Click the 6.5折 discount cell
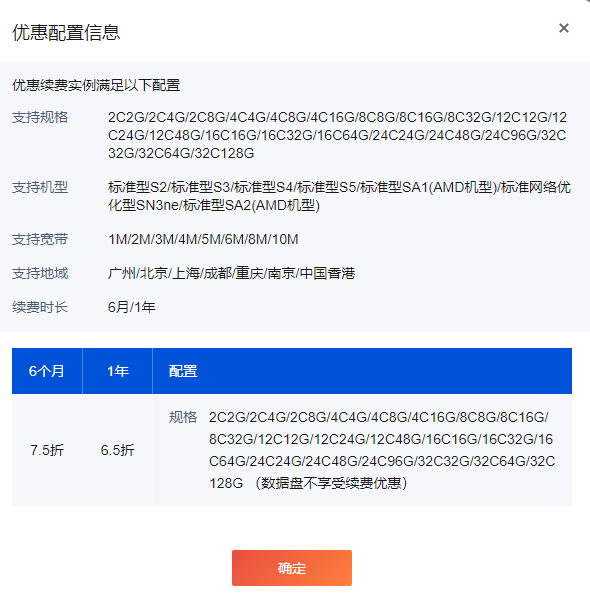Screen dimensions: 590x600 click(x=117, y=450)
